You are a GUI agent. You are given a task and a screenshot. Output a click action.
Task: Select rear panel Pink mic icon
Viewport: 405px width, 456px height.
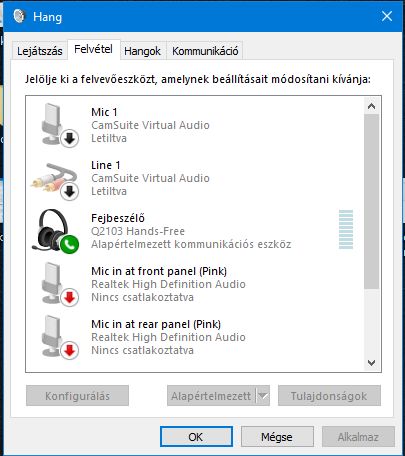click(55, 337)
